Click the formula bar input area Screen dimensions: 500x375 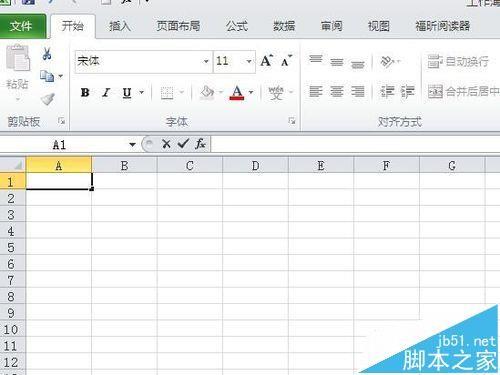click(x=356, y=144)
